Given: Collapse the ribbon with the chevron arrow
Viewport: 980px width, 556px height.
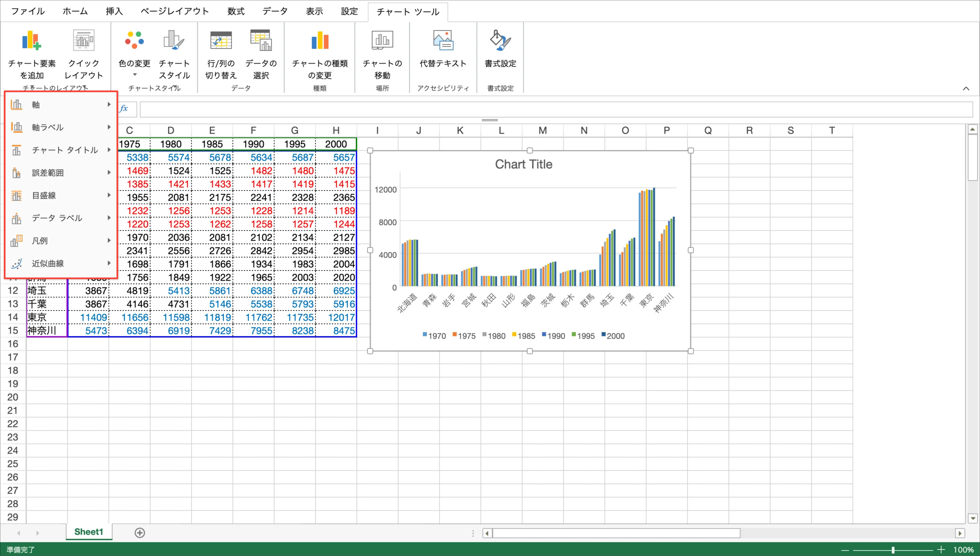Looking at the screenshot, I should [x=966, y=89].
